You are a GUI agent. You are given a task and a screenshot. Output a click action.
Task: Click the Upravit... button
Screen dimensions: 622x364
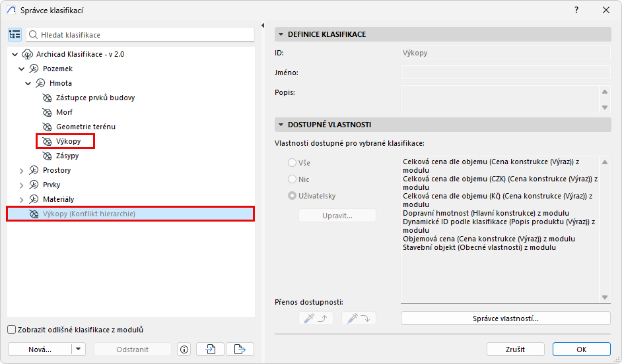(337, 216)
